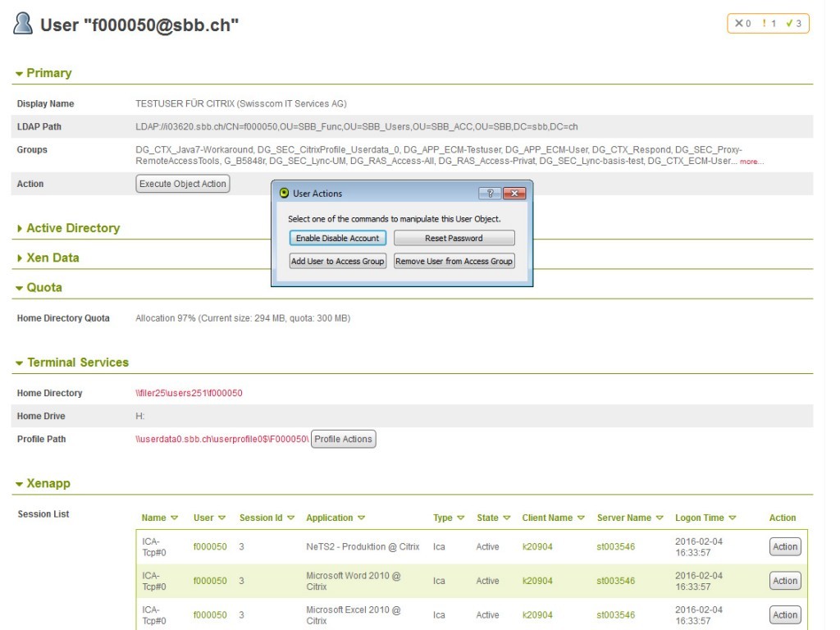Click the green circle icon in User Actions title bar
840x630 pixels.
pyautogui.click(x=284, y=194)
